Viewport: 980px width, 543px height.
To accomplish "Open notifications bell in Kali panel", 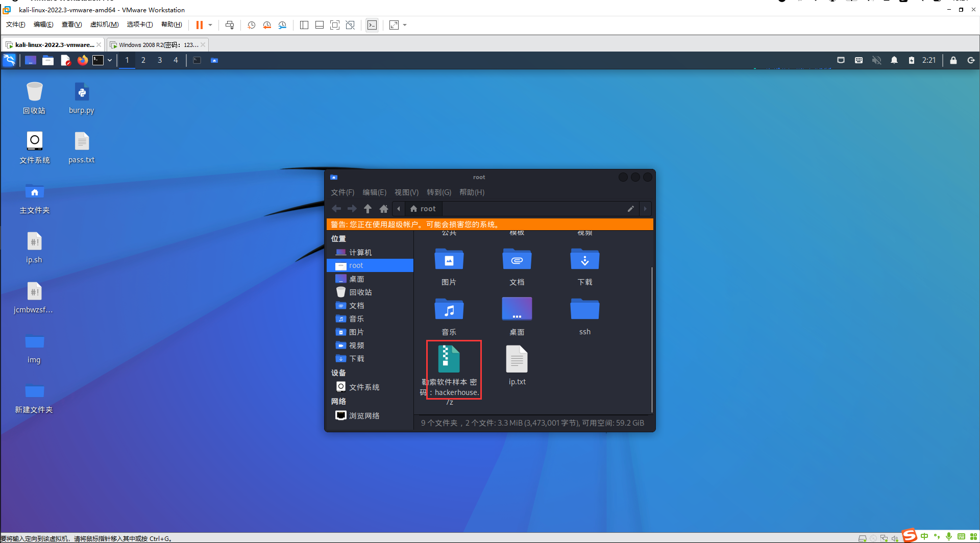I will tap(894, 60).
